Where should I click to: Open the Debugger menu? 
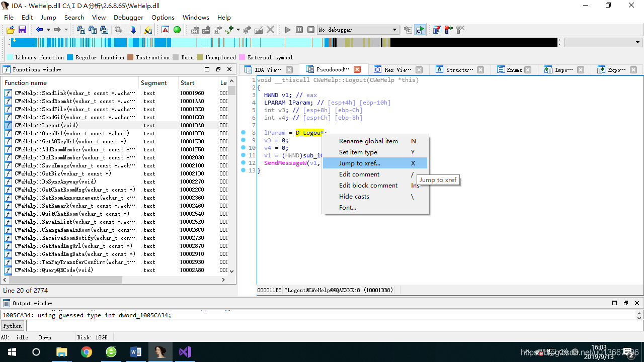coord(128,17)
